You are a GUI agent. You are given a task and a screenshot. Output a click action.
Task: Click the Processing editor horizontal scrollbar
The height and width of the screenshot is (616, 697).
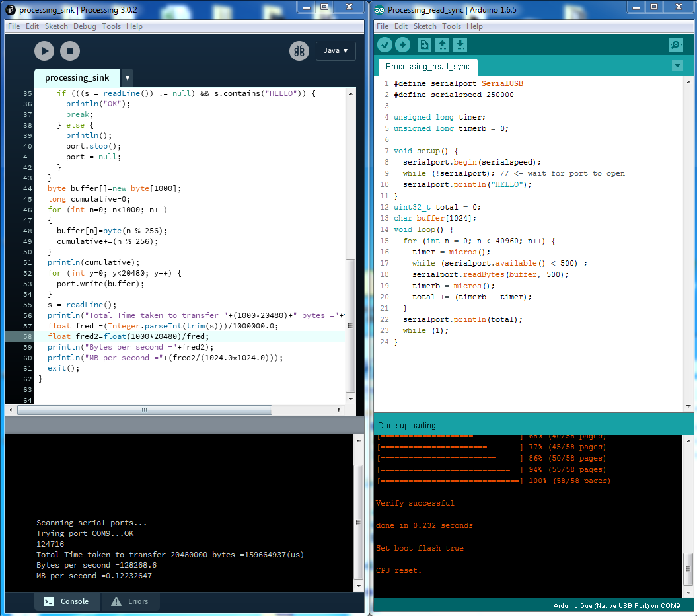point(144,410)
